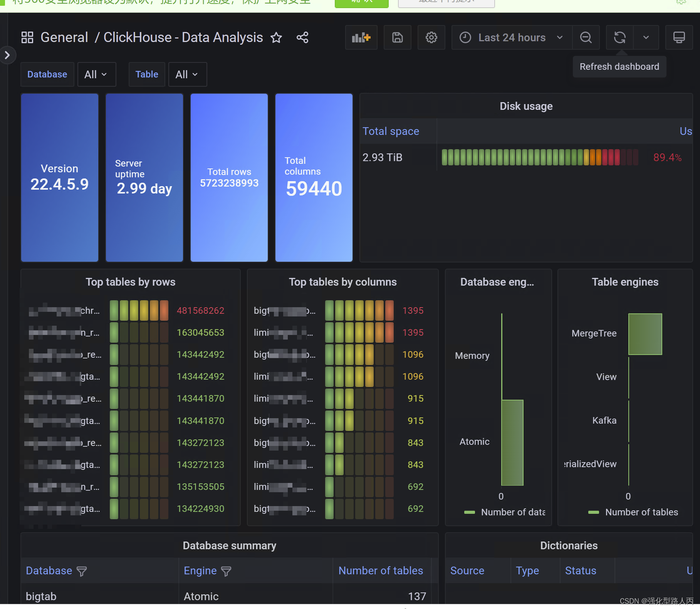Open the dashboards grid icon beside General
The height and width of the screenshot is (609, 700).
point(27,37)
